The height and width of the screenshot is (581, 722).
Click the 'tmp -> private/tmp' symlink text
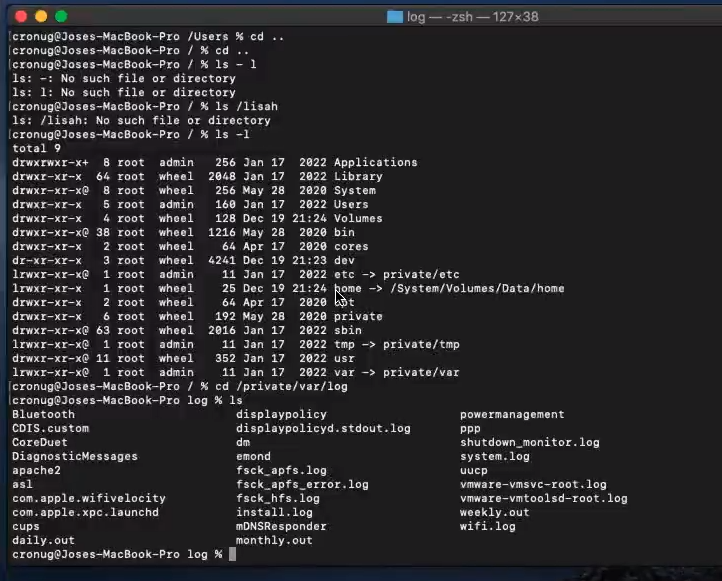(x=396, y=344)
